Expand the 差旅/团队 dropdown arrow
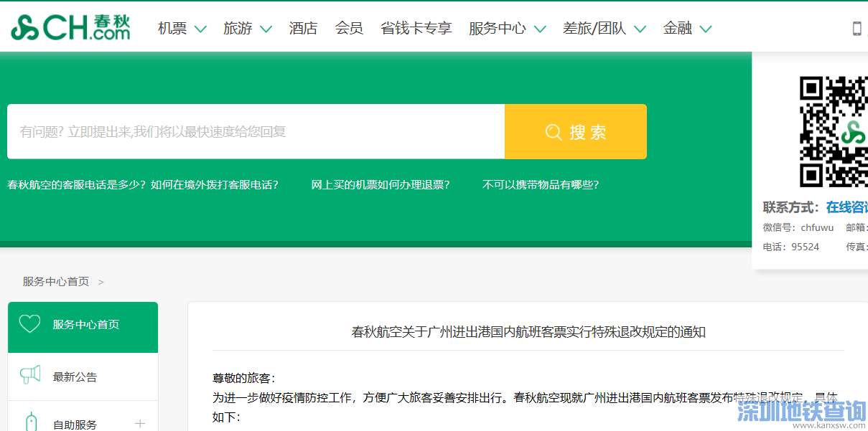Viewport: 868px width, 431px height. pyautogui.click(x=640, y=29)
